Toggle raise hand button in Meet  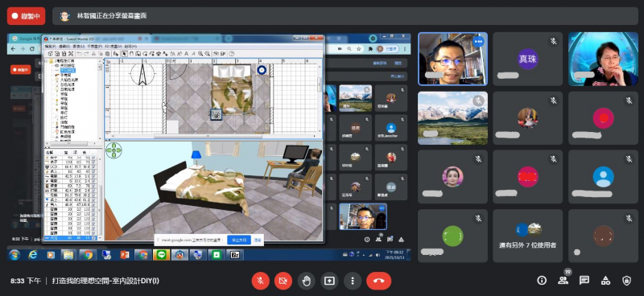click(307, 281)
